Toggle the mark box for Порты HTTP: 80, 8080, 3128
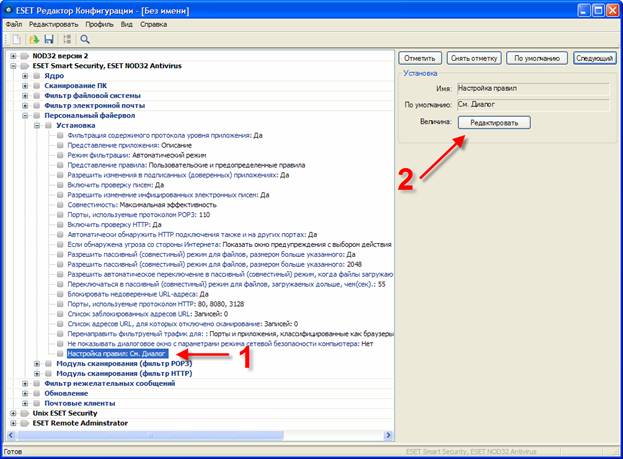 click(x=60, y=304)
